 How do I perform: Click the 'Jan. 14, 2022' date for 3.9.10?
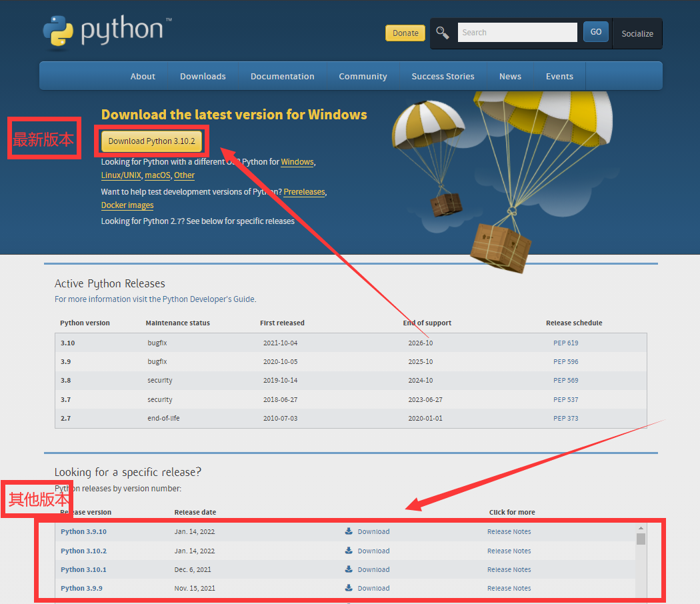(x=195, y=532)
